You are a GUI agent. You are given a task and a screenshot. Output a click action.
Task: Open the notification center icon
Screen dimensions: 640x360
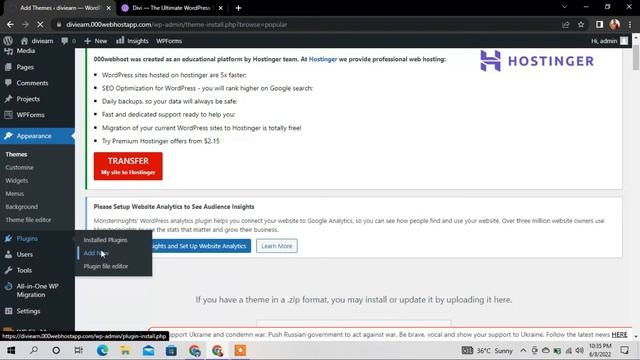624,350
